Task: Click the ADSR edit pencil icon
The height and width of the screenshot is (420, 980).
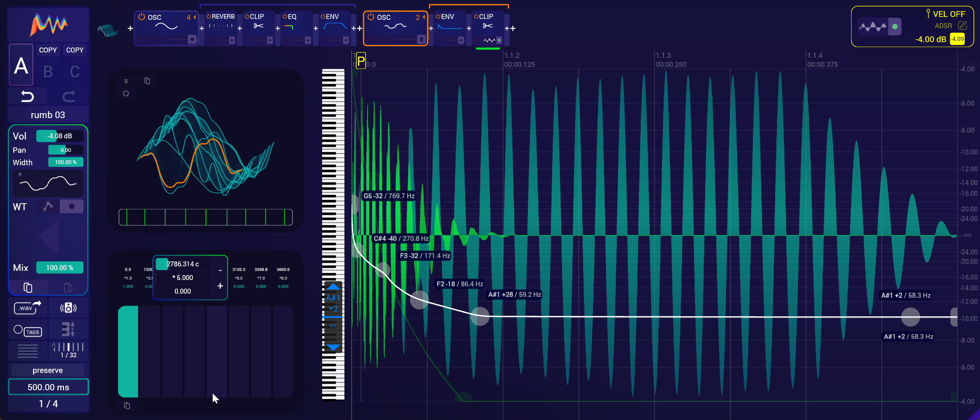Action: pyautogui.click(x=962, y=26)
